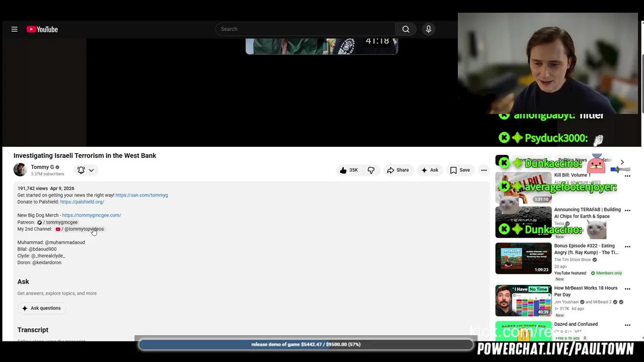Visit tommygmcgee.com merch link
644x362 pixels.
point(92,215)
